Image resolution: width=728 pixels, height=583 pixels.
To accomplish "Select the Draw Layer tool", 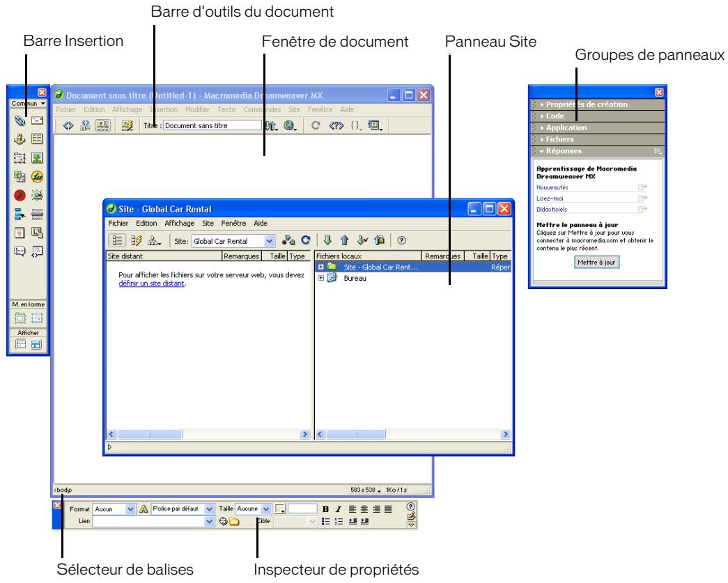I will [x=20, y=158].
